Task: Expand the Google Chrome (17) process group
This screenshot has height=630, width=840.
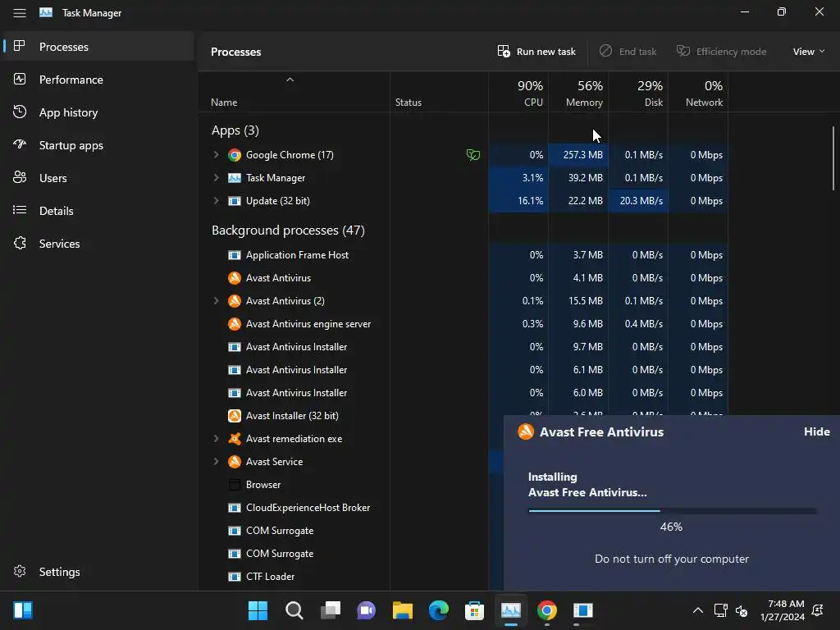Action: point(216,155)
